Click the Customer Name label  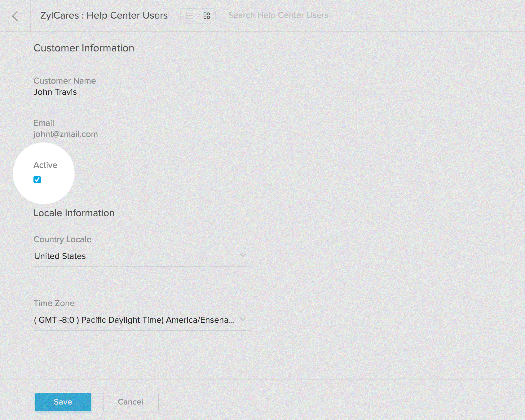64,81
